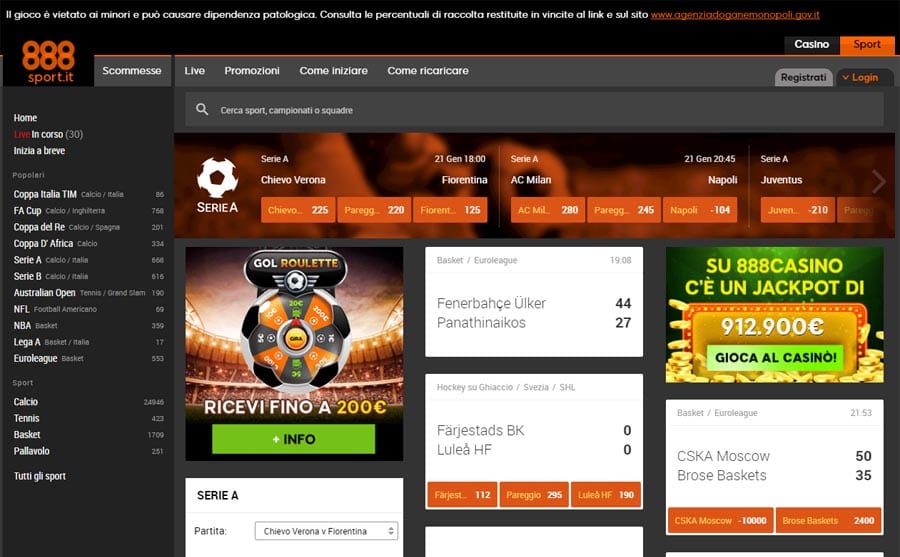This screenshot has width=900, height=557.
Task: Select Coppa Italia TIM league
Action: click(x=88, y=194)
